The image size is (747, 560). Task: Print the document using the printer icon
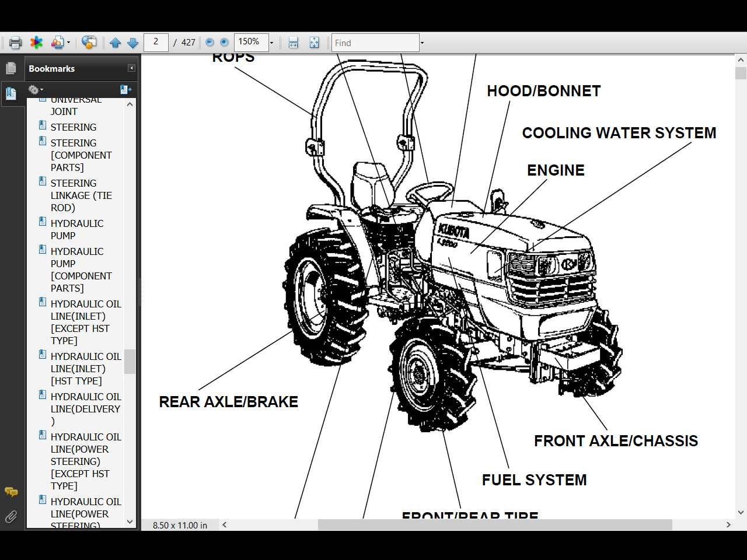click(14, 42)
